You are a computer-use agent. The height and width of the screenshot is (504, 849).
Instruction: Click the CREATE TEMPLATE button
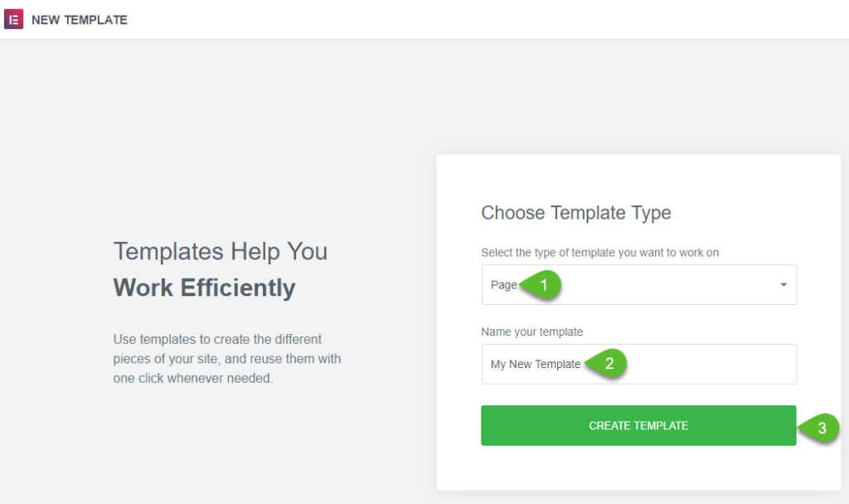click(638, 425)
